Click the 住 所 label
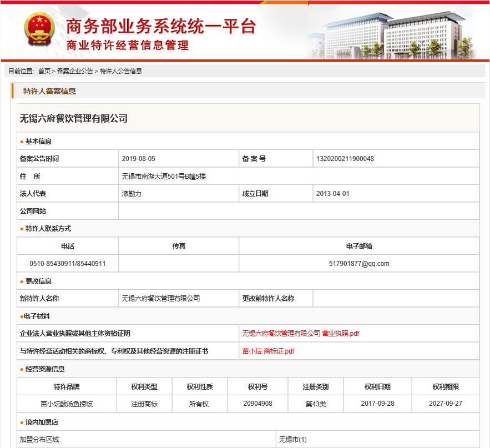The image size is (490, 448). click(30, 177)
